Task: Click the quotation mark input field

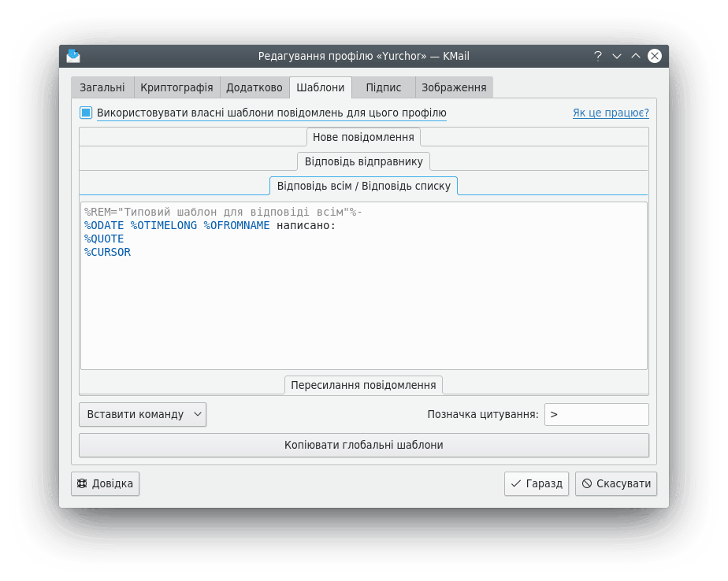Action: (x=596, y=414)
